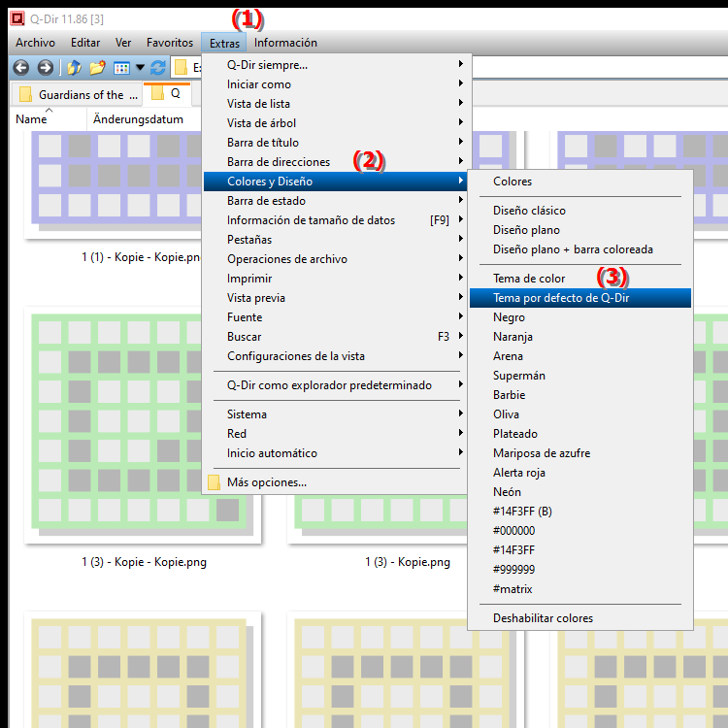Expand the Vista de árbol submenu
The image size is (728, 728).
[x=335, y=123]
